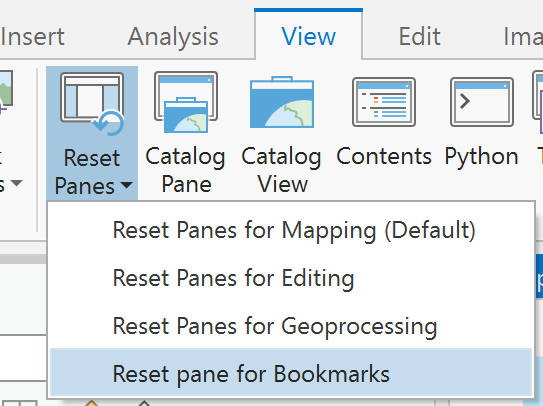Image resolution: width=543 pixels, height=406 pixels.
Task: Switch to the Insert ribbon tab
Action: point(33,36)
